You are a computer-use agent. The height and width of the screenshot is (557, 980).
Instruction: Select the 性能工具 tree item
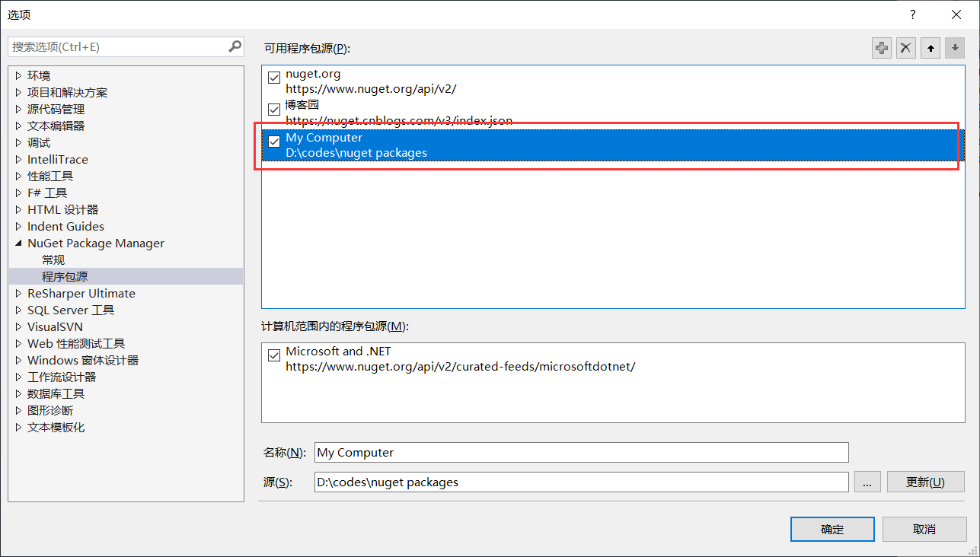(x=50, y=177)
